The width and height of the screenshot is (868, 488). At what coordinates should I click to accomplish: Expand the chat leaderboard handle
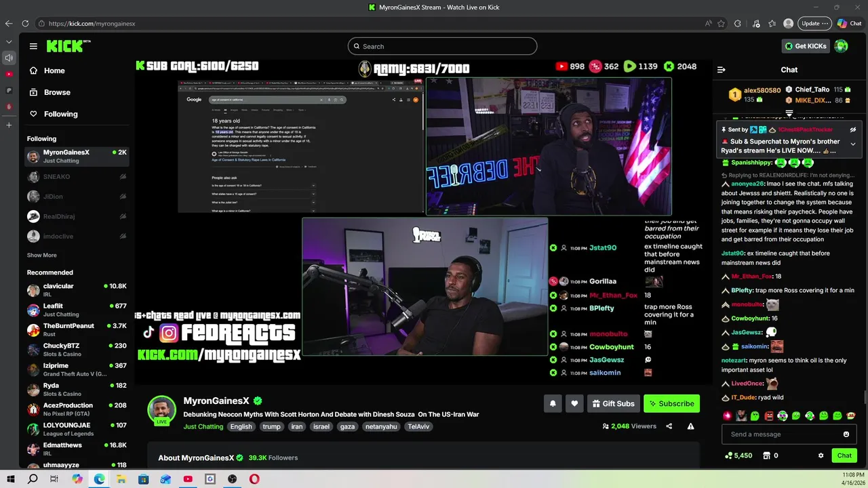(789, 113)
